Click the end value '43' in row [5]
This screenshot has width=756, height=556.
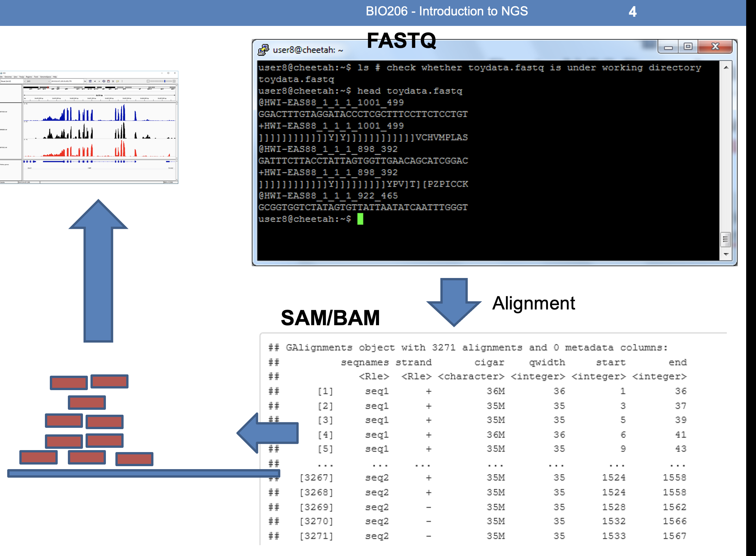coord(681,449)
